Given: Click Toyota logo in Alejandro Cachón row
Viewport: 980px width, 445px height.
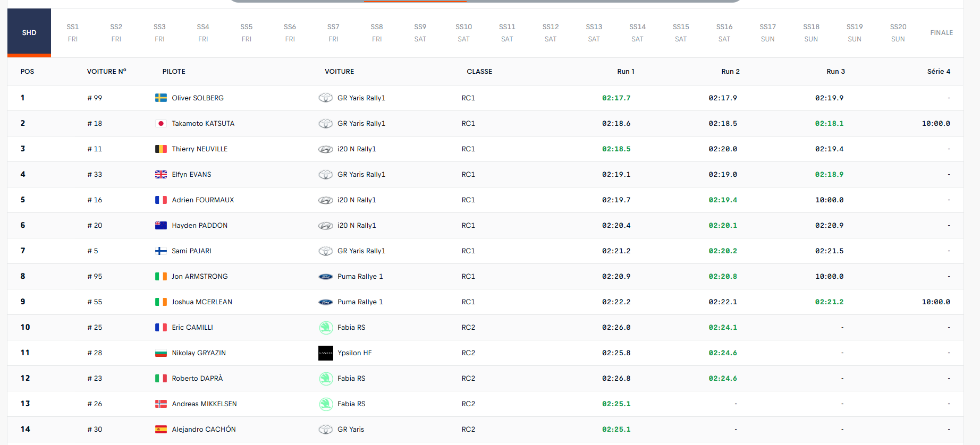Looking at the screenshot, I should tap(326, 429).
